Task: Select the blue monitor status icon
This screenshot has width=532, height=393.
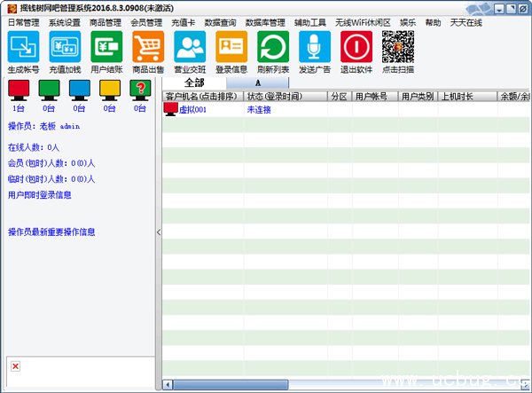Action: pos(80,90)
